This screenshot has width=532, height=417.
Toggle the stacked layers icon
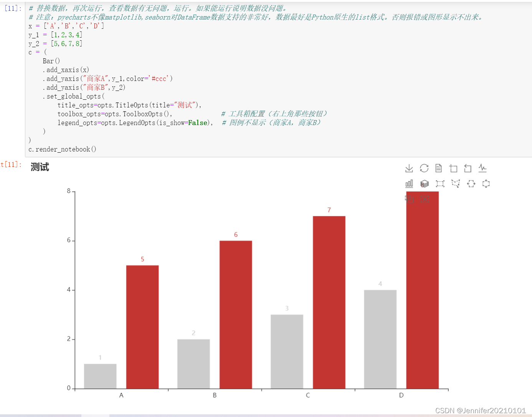pyautogui.click(x=425, y=183)
